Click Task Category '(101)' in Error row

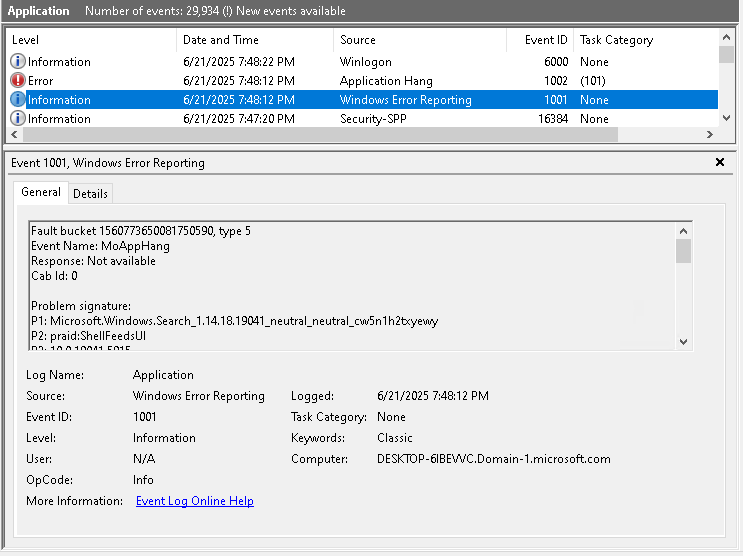click(x=593, y=81)
